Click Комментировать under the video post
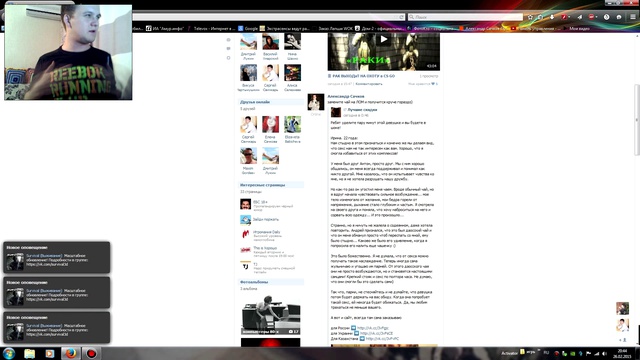 point(369,84)
